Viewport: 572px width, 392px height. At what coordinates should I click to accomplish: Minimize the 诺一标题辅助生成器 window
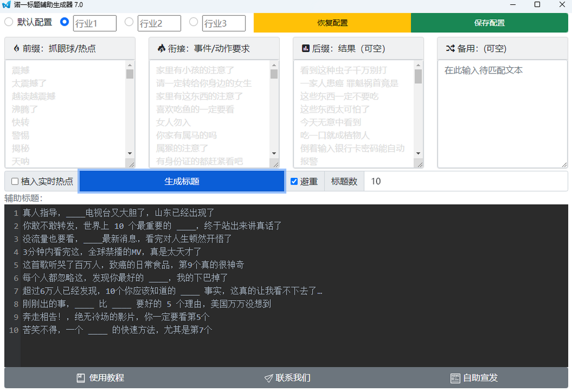click(x=513, y=5)
